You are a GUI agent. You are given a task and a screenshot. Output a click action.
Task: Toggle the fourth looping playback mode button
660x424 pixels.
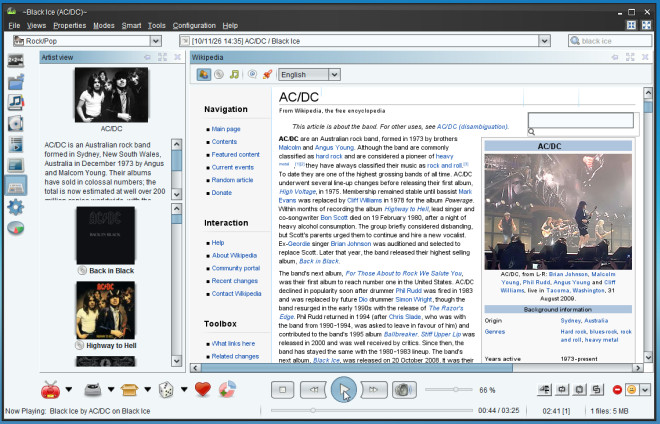pyautogui.click(x=597, y=390)
